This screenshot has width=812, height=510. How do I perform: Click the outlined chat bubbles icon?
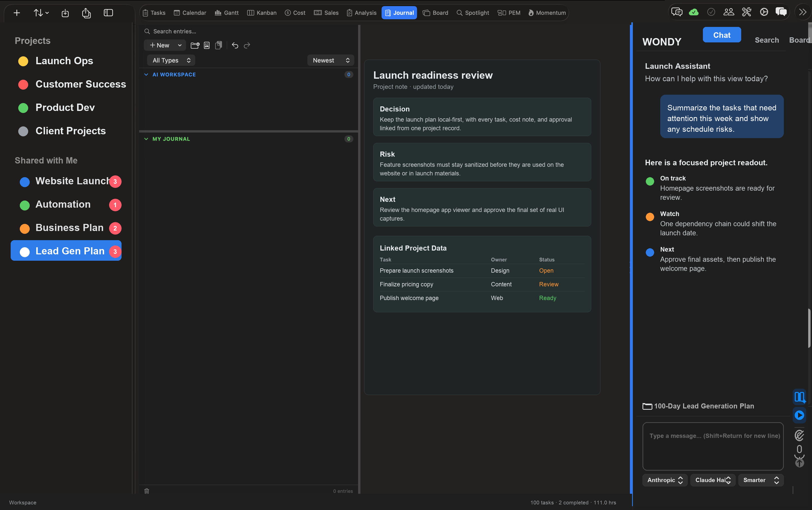[x=676, y=12]
